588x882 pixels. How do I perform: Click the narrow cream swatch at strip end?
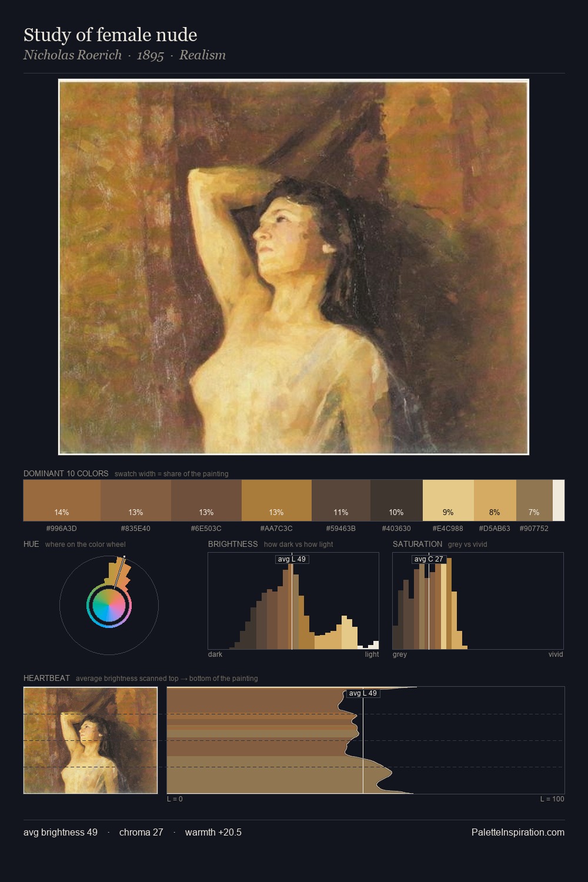tap(559, 500)
